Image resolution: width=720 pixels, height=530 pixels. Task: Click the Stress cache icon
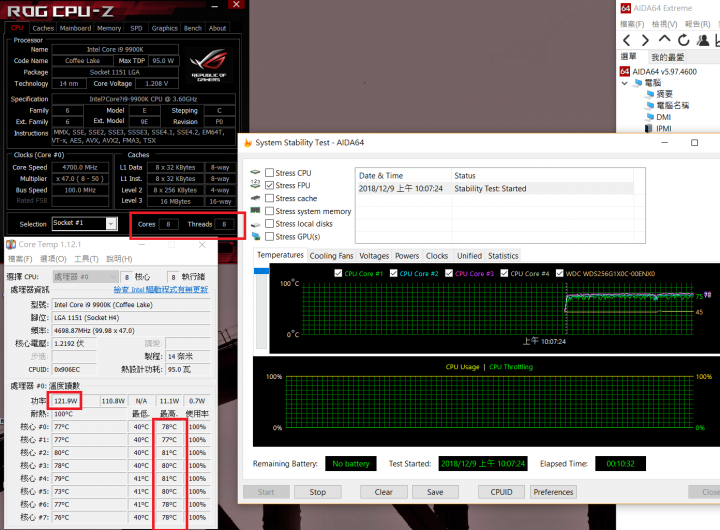(255, 198)
